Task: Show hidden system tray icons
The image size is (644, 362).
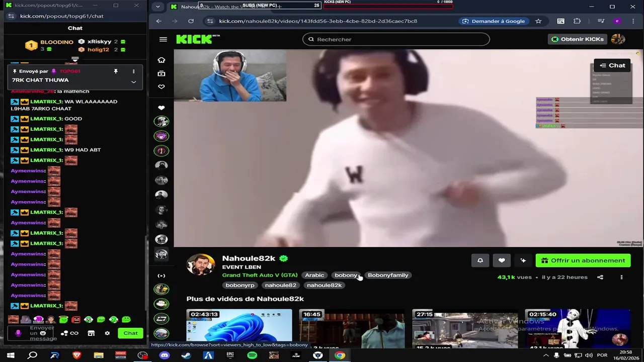Action: [x=546, y=355]
